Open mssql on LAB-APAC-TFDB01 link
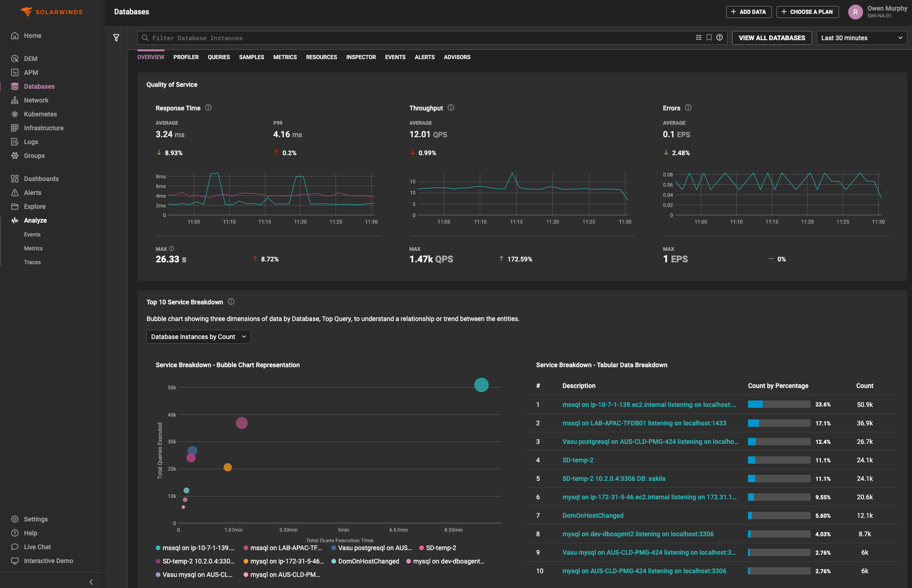The height and width of the screenshot is (588, 912). [x=644, y=423]
